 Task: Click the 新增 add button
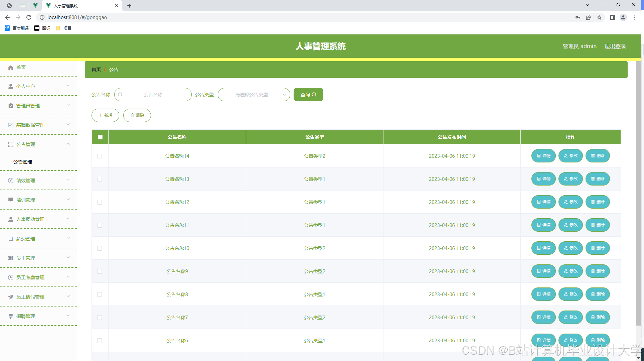pos(105,115)
